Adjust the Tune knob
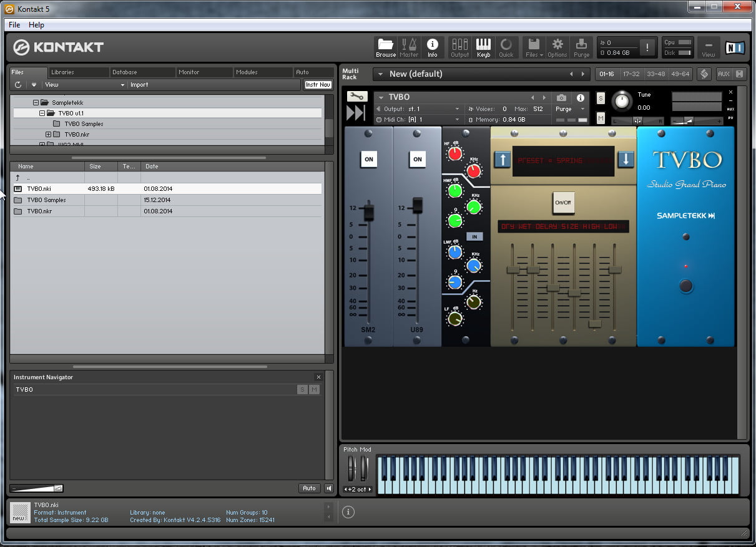The image size is (756, 547). pyautogui.click(x=621, y=100)
